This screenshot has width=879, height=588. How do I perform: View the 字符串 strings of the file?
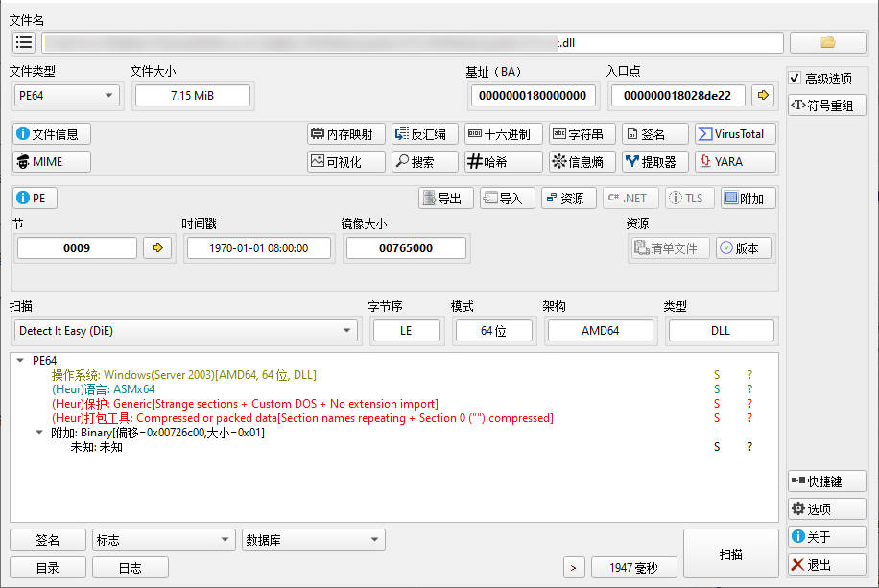pos(579,134)
